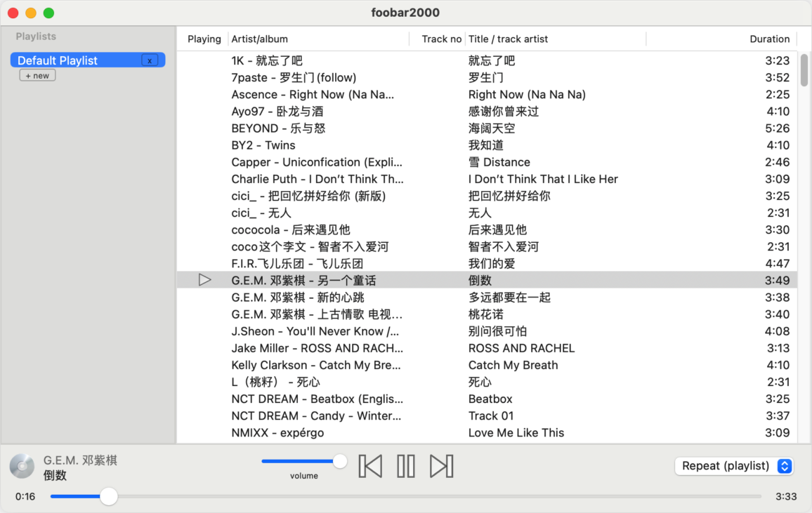Click the title 海阔天空
This screenshot has width=812, height=513.
point(492,128)
